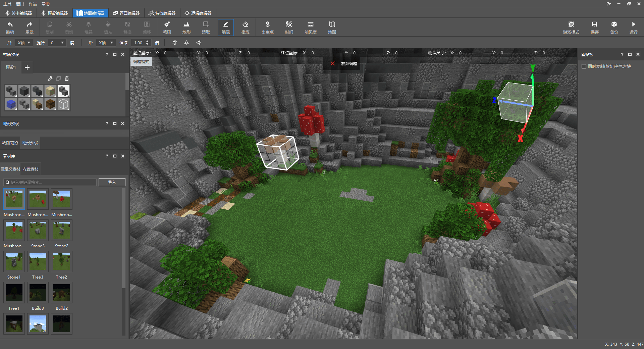
Task: Select the 预设1 material tab
Action: coord(11,67)
